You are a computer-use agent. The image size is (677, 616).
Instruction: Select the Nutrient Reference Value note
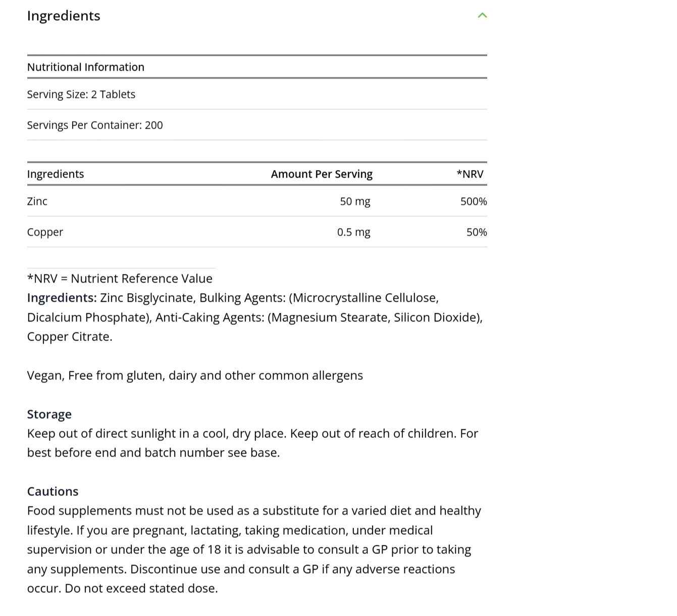point(120,278)
